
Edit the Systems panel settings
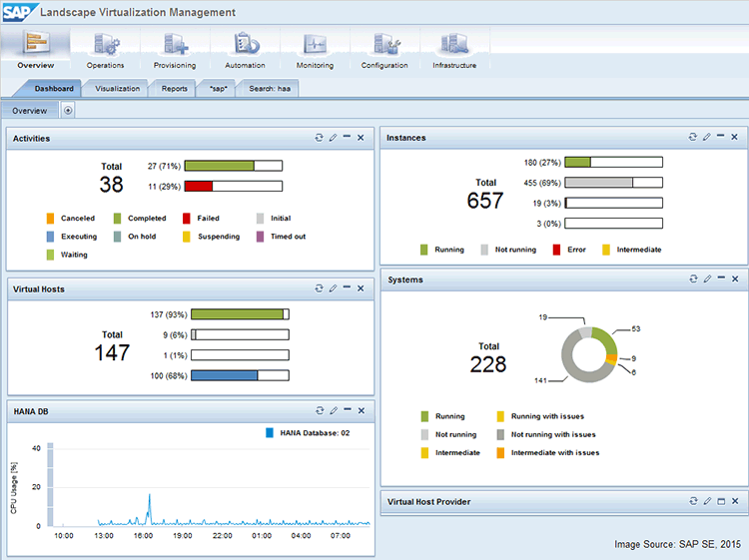pos(706,280)
